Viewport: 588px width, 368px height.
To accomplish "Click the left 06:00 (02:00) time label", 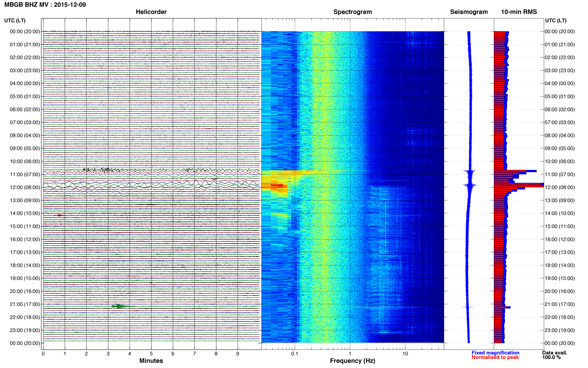I will (25, 110).
